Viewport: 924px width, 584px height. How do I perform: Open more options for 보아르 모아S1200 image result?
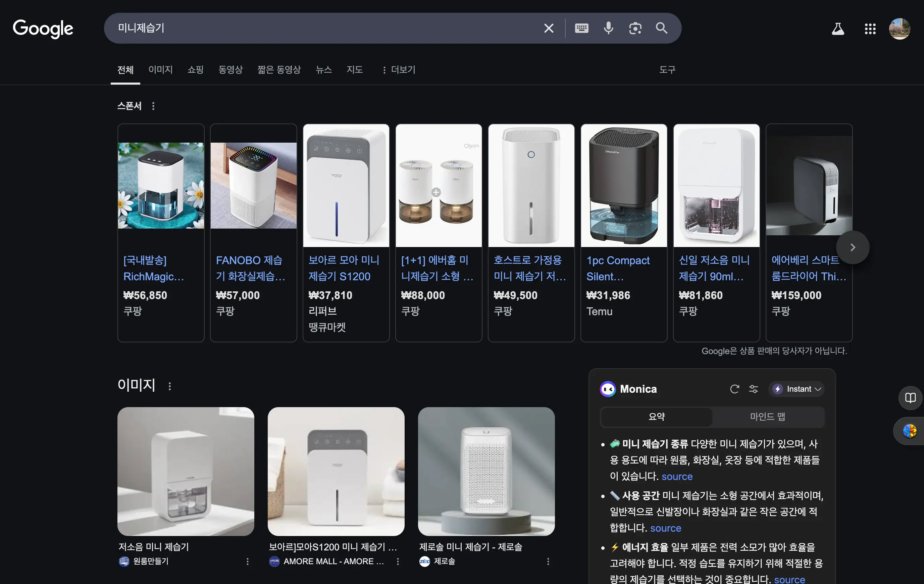(398, 562)
